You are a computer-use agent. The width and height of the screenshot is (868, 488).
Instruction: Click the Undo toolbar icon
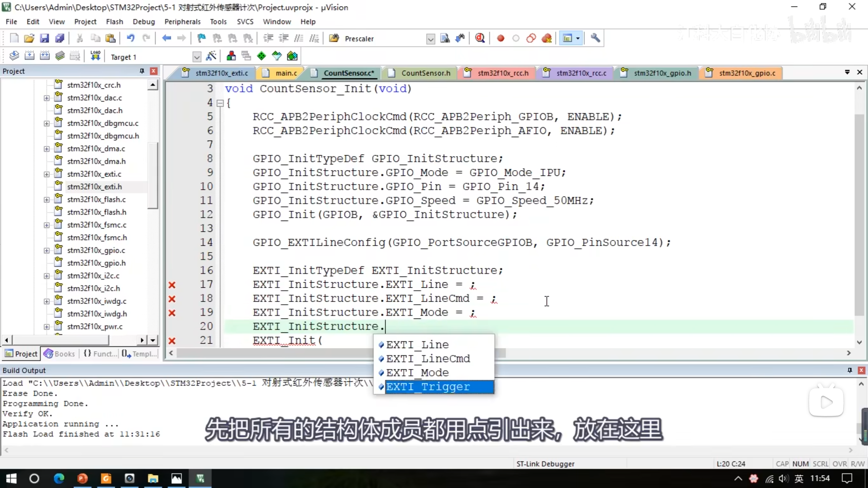pos(131,38)
